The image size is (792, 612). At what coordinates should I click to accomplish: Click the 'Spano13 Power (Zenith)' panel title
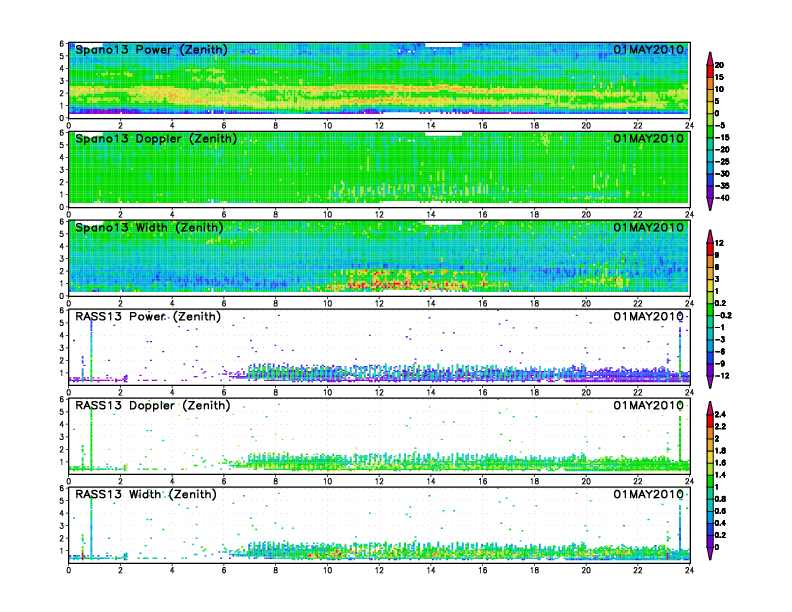click(152, 50)
